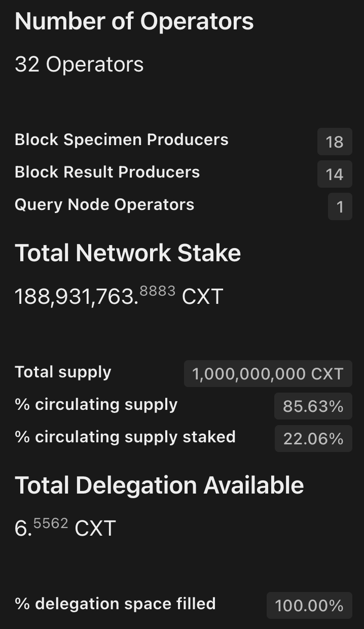364x629 pixels.
Task: Click the 1,000,000,000 CXT supply badge
Action: coord(268,374)
